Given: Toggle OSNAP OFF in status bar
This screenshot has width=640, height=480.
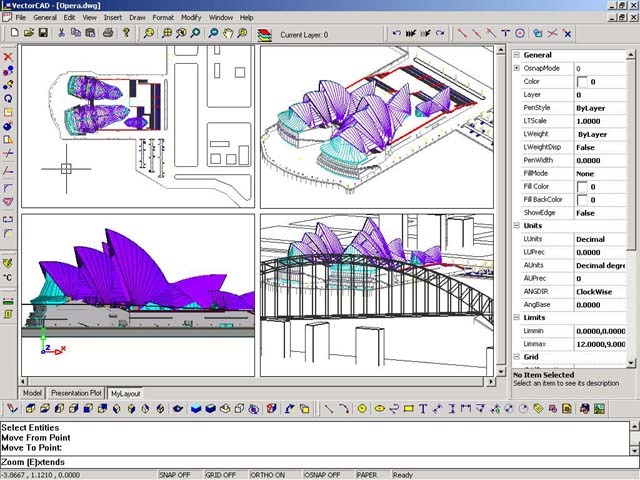Looking at the screenshot, I should pos(322,475).
